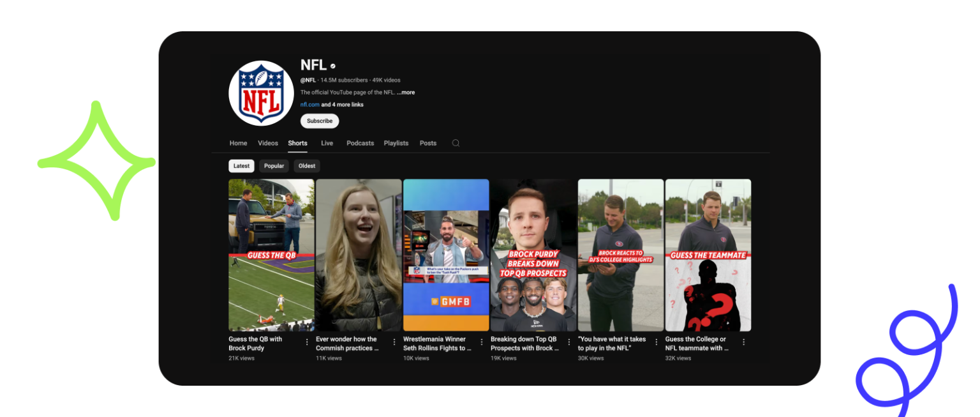The image size is (980, 417).
Task: Switch to the Live tab
Action: (x=327, y=143)
